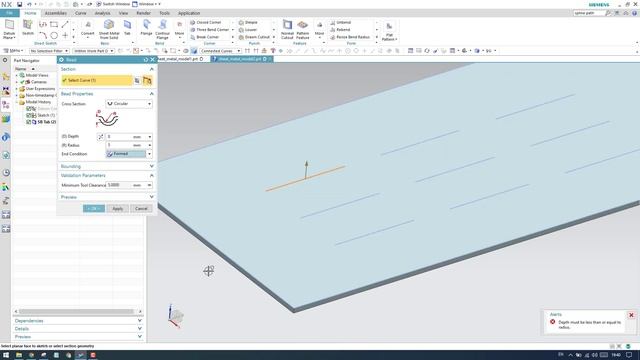Click the (D) Depth input field

point(129,137)
